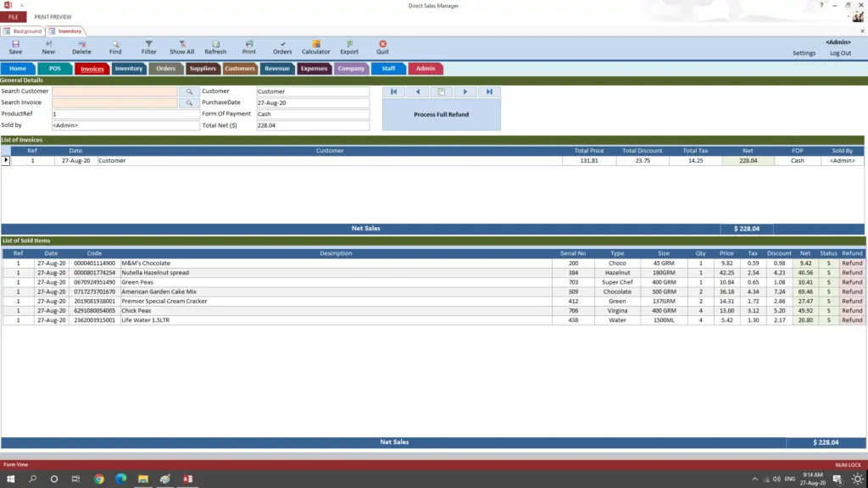Create a new record using the New icon

pyautogui.click(x=48, y=46)
